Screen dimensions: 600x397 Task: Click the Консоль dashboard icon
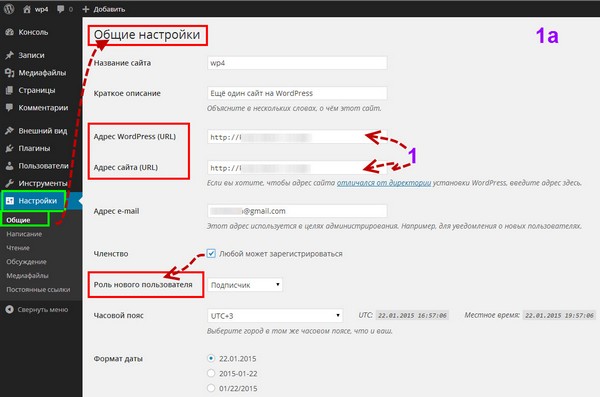tap(10, 32)
